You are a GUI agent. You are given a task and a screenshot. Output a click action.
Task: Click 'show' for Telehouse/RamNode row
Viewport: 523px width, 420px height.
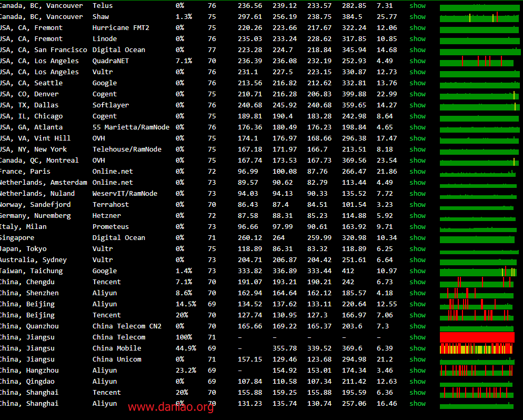pos(417,149)
